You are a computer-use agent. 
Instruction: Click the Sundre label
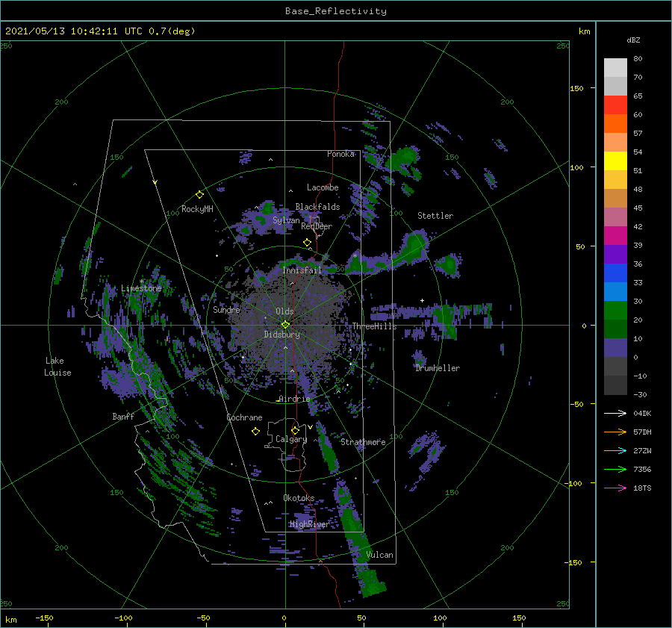pos(226,309)
